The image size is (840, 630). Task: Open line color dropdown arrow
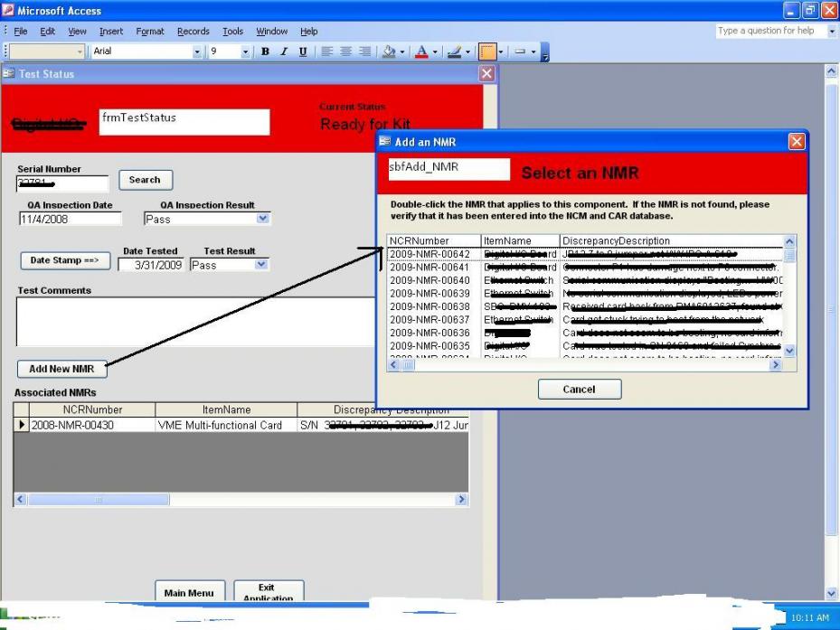point(467,52)
